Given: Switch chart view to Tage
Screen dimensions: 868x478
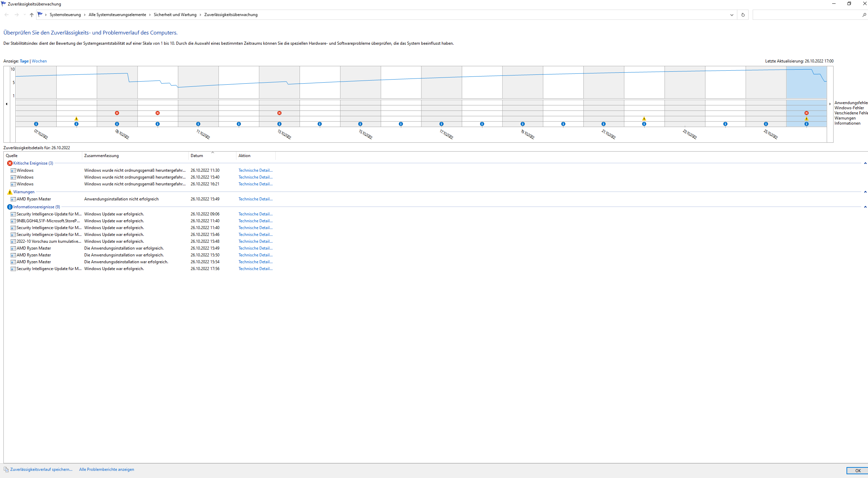Looking at the screenshot, I should (24, 61).
